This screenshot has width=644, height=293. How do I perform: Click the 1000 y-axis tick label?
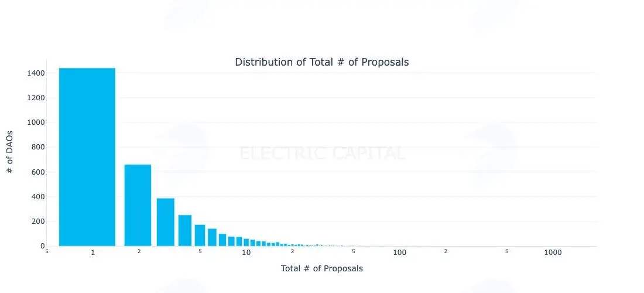pos(36,122)
